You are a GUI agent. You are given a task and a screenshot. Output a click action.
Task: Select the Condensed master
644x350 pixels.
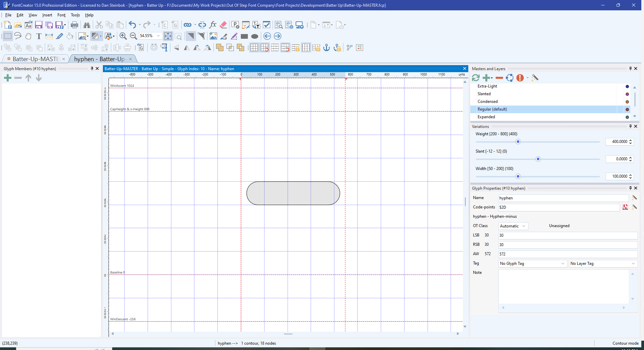(487, 102)
